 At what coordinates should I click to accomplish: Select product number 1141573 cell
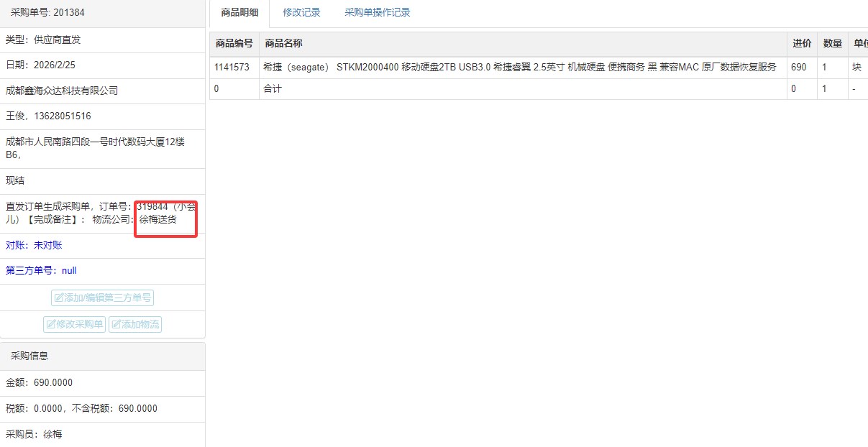(x=232, y=68)
